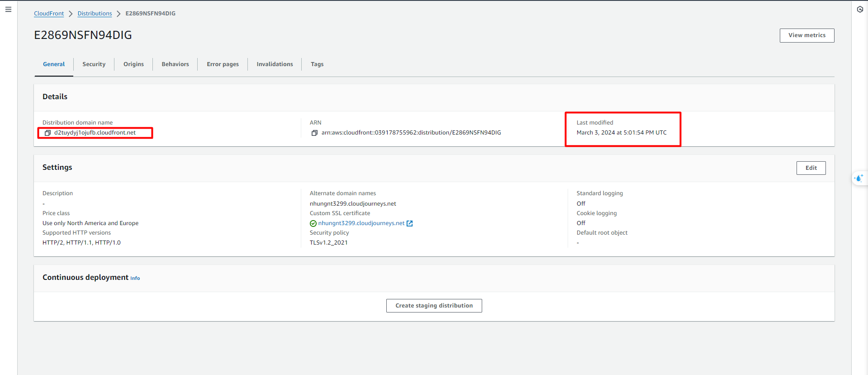This screenshot has width=868, height=375.
Task: Copy the distribution domain name
Action: click(47, 133)
